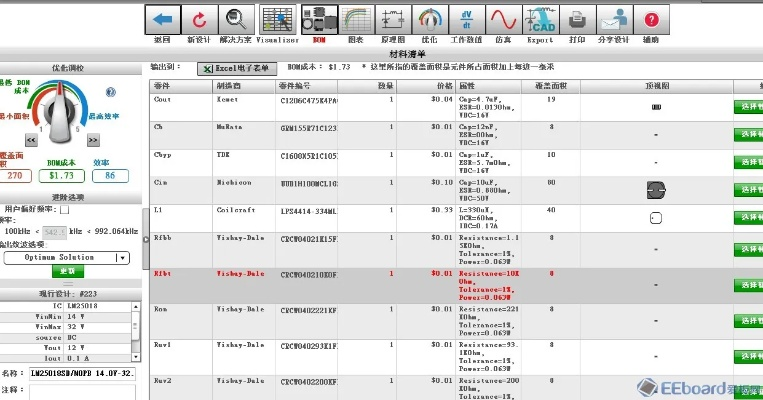Viewport: 763px width, 400px height.
Task: Click the optimization tuning dial knob
Action: 60,114
